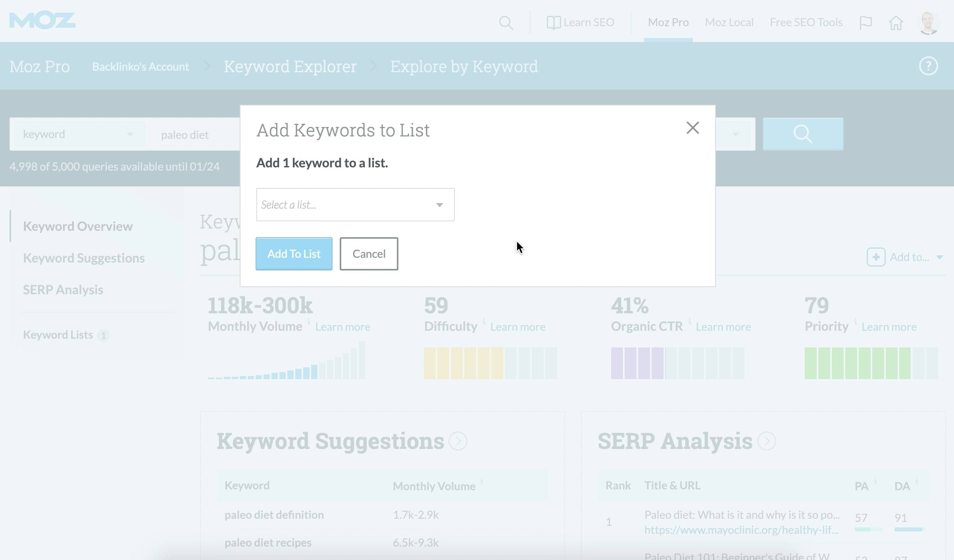Image resolution: width=954 pixels, height=560 pixels.
Task: Open the flag notifications icon
Action: click(866, 23)
